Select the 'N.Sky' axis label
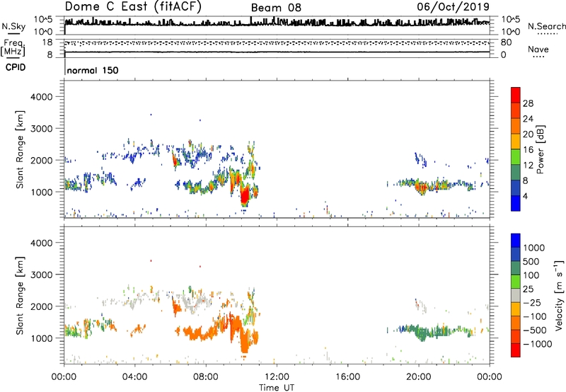 pos(13,26)
